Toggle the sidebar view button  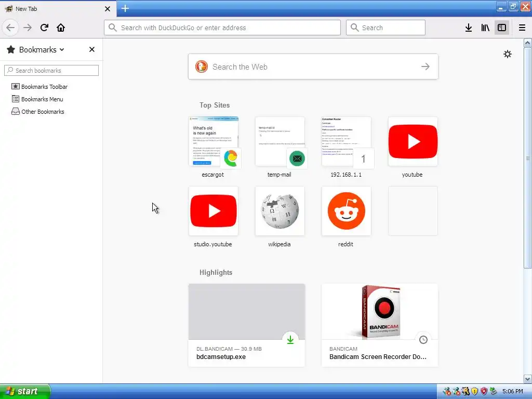(x=502, y=28)
